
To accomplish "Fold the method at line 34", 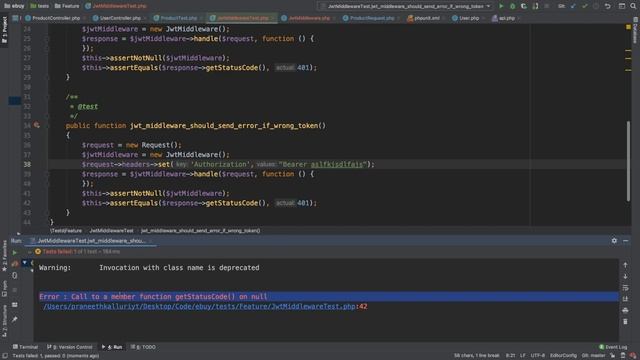I will [47, 126].
